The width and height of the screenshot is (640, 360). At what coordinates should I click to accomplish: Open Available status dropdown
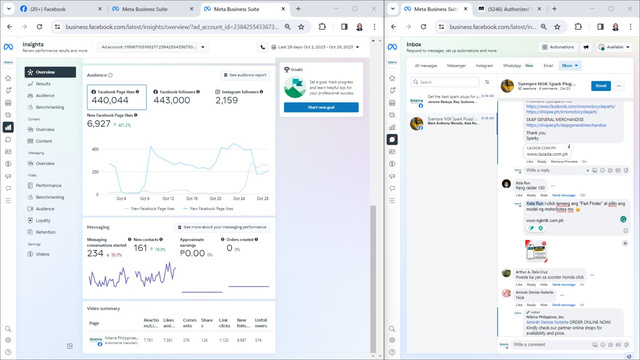click(x=614, y=47)
